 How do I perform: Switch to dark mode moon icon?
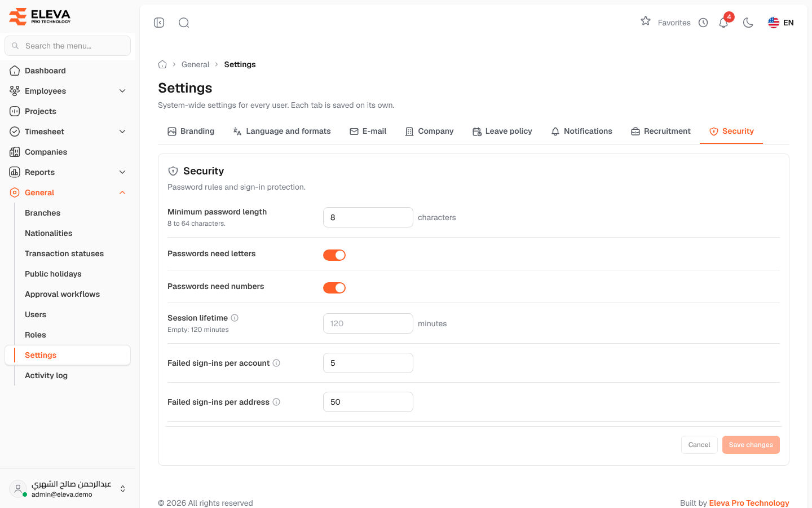click(748, 23)
